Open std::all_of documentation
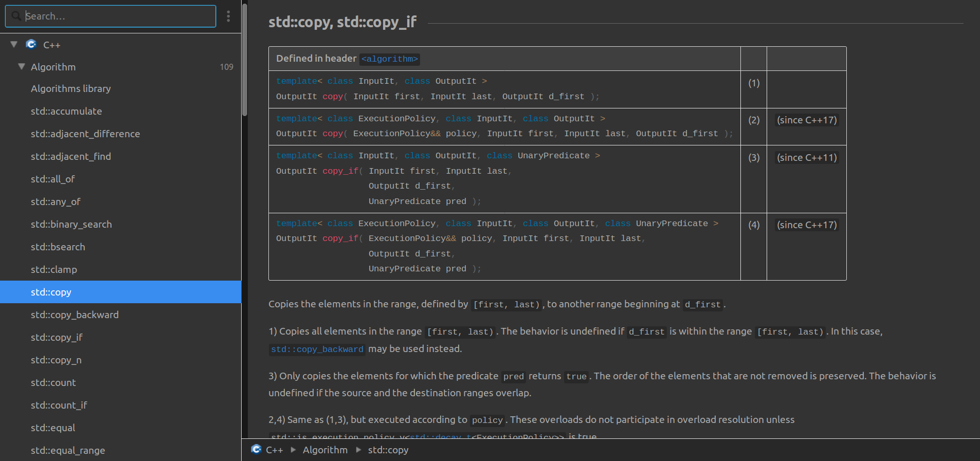Viewport: 980px width, 461px height. [121, 179]
